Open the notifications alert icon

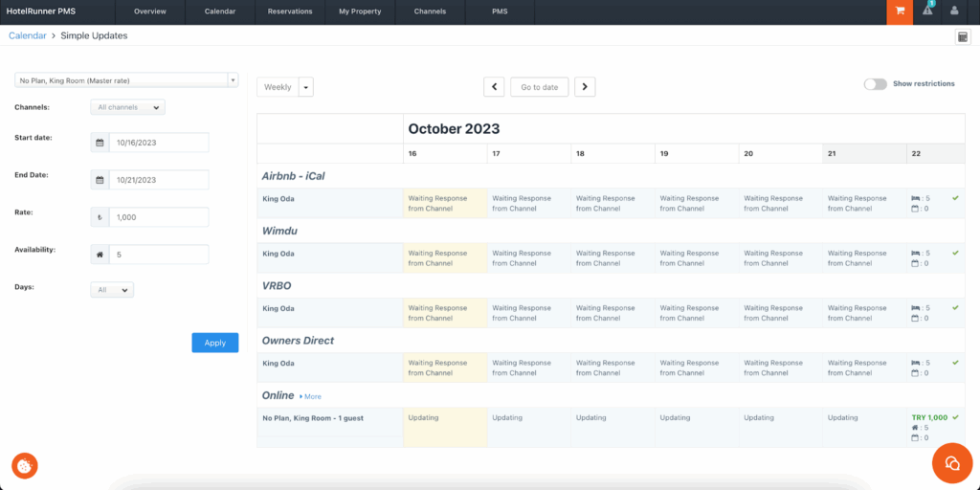pyautogui.click(x=927, y=11)
